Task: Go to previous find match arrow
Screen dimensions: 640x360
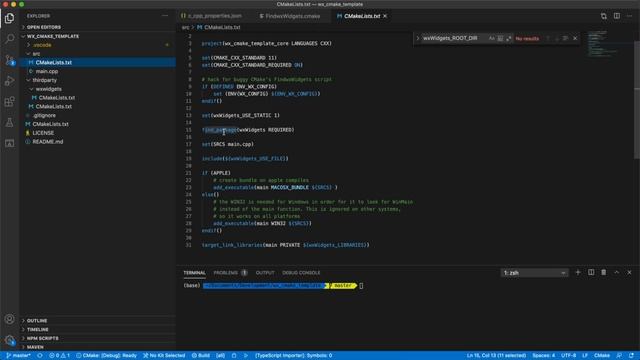Action: pos(548,38)
